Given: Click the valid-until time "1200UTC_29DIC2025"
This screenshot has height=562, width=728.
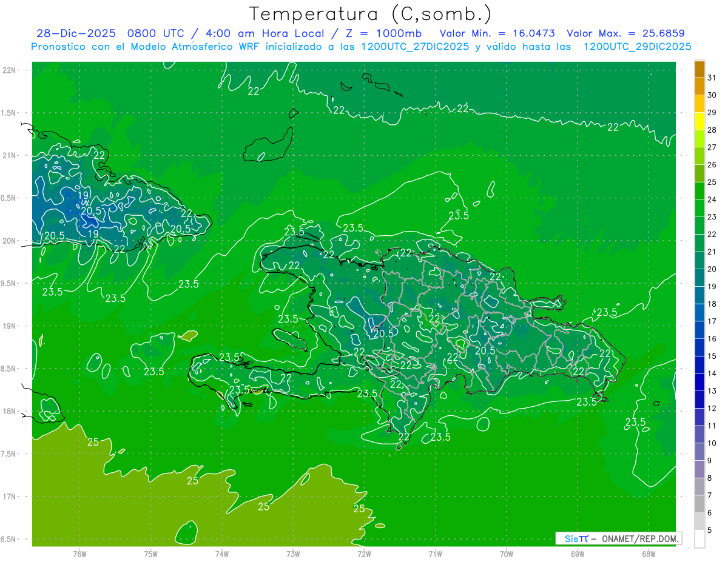Looking at the screenshot, I should [x=637, y=47].
